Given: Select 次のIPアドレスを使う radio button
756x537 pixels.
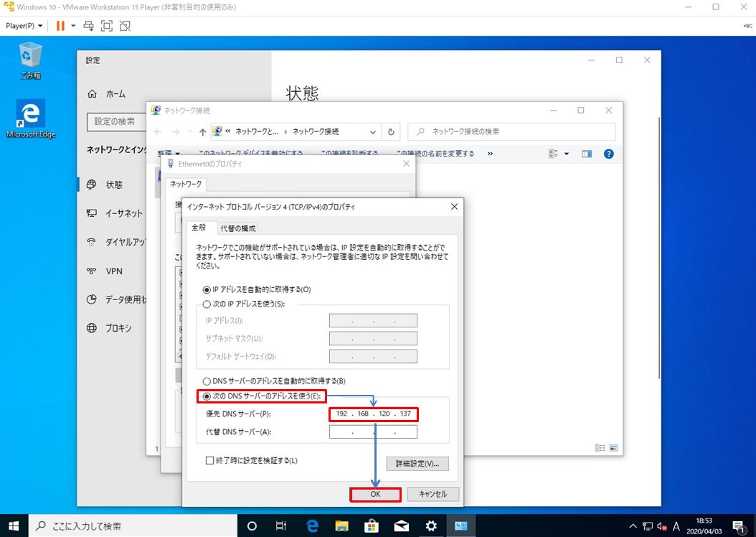Looking at the screenshot, I should tap(207, 304).
